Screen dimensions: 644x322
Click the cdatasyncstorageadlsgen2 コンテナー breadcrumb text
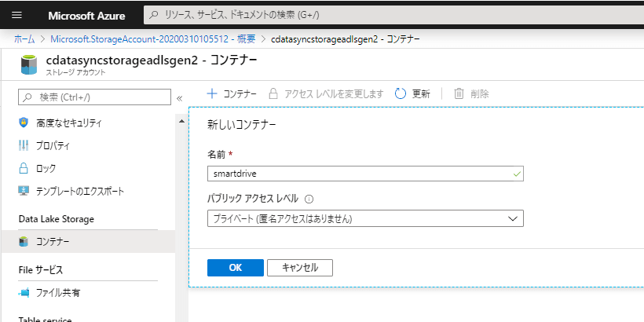346,39
